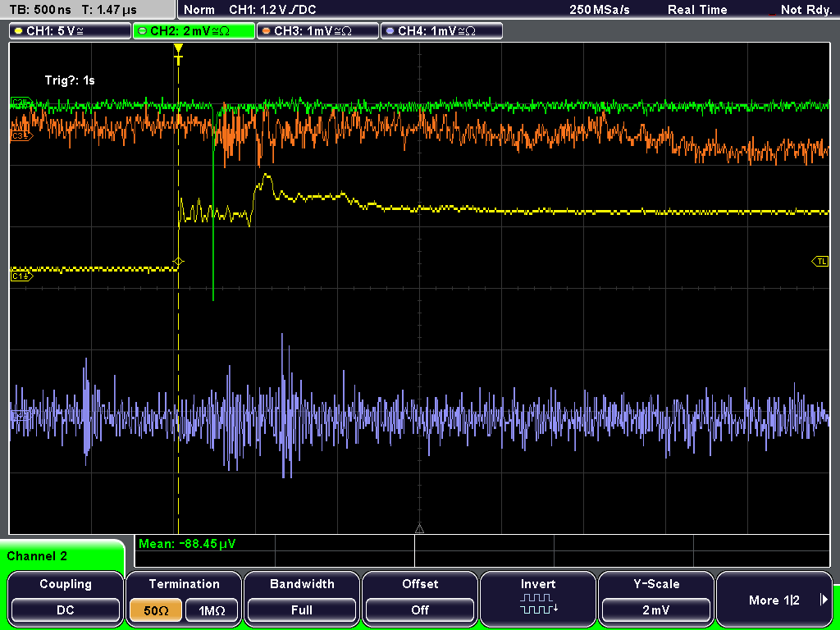Click the CH1: 1.2 V trigger source readout
Screen dimensions: 840x630
coord(272,10)
